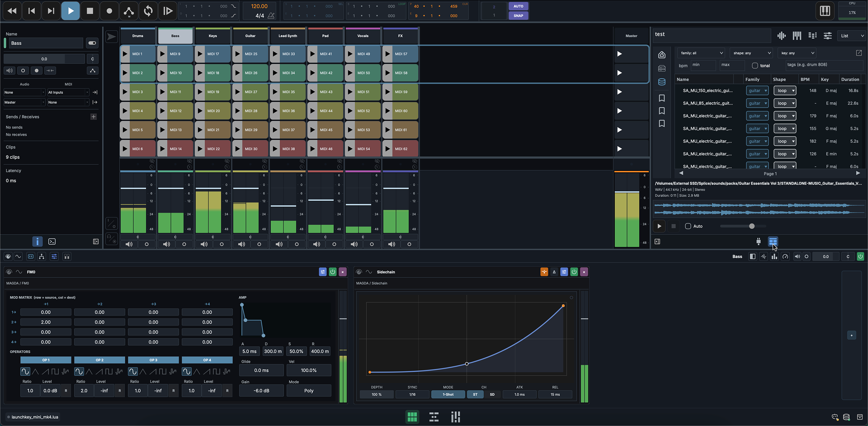Stop playback with the square Stop button

click(x=90, y=11)
